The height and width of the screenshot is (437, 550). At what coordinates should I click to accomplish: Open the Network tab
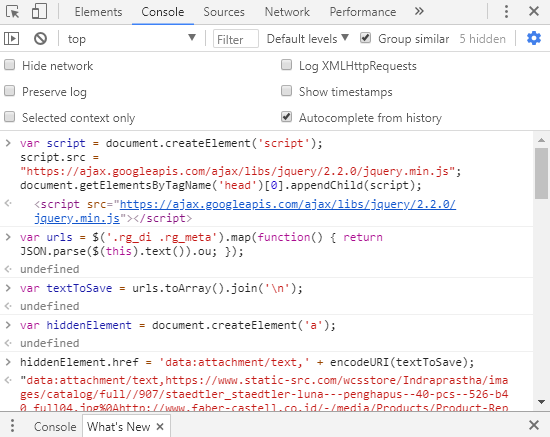click(287, 12)
